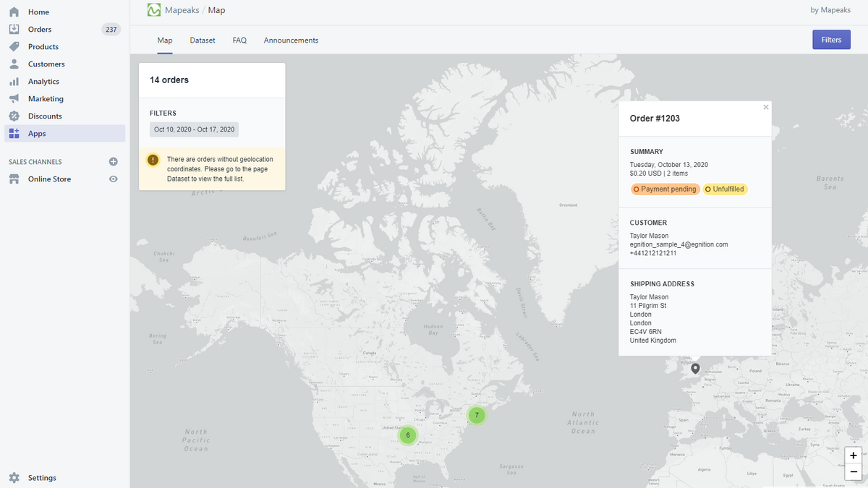Click the Mapeaks app logo
868x488 pixels.
[153, 10]
